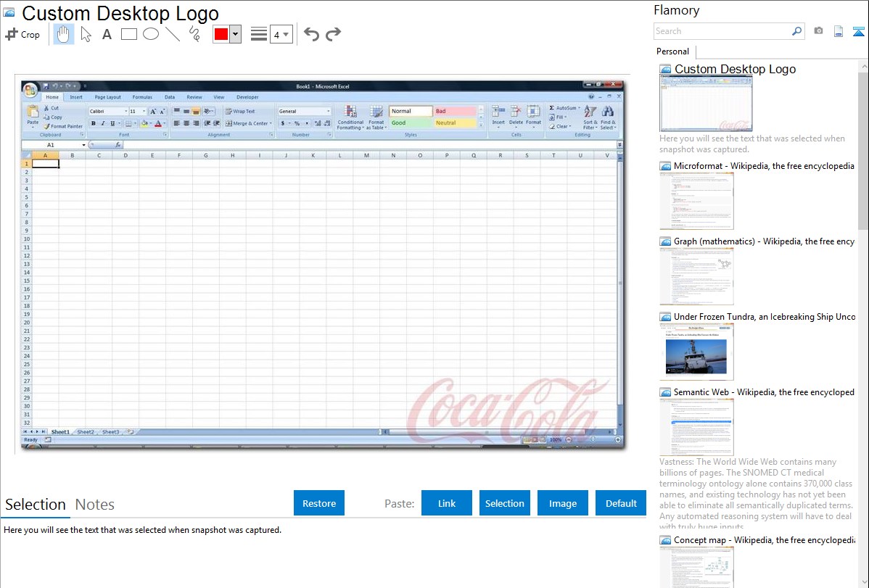Viewport: 869px width, 588px height.
Task: Click the Default paste button
Action: (621, 503)
